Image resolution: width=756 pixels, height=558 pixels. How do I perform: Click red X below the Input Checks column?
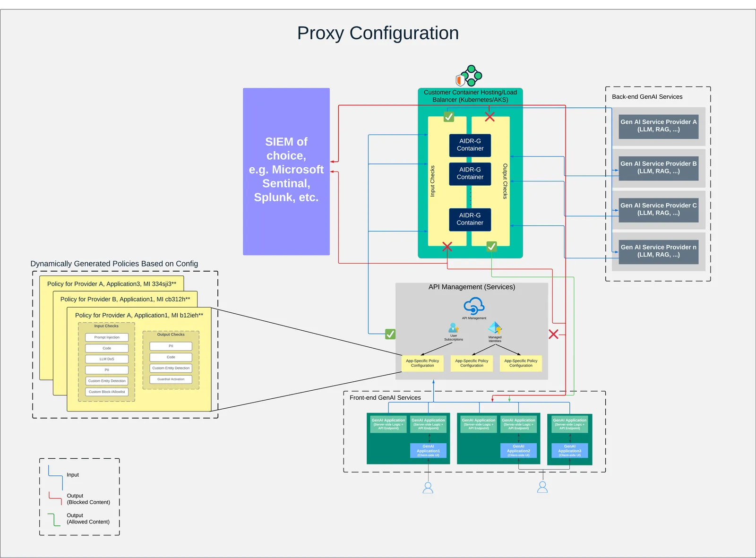447,247
